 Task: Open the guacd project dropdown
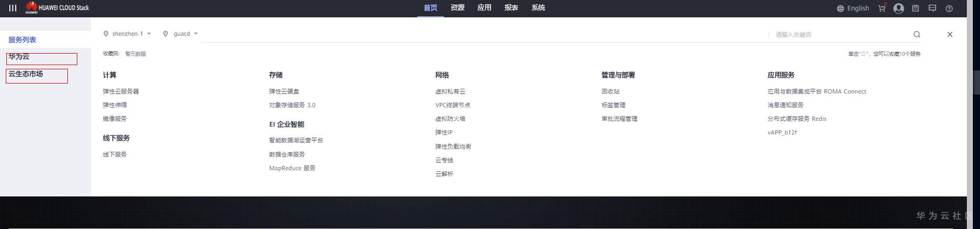pyautogui.click(x=180, y=34)
